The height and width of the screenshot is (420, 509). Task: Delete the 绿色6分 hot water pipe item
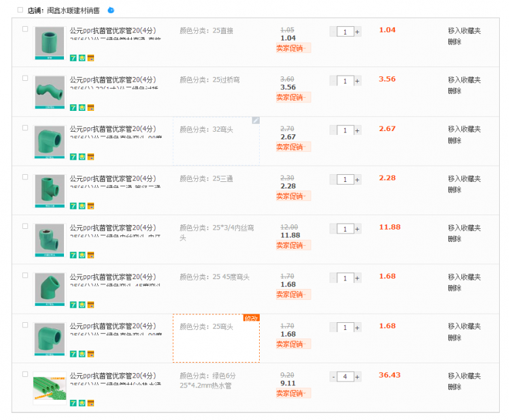pos(454,387)
